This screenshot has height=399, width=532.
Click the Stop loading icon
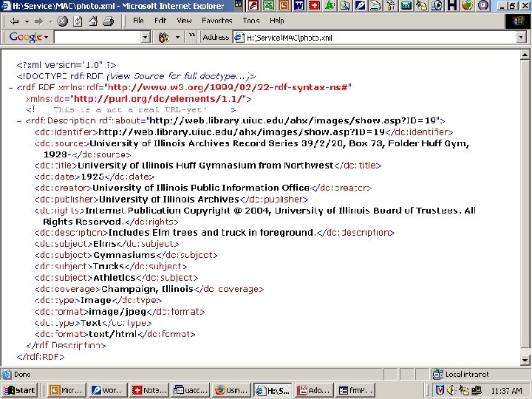click(62, 21)
